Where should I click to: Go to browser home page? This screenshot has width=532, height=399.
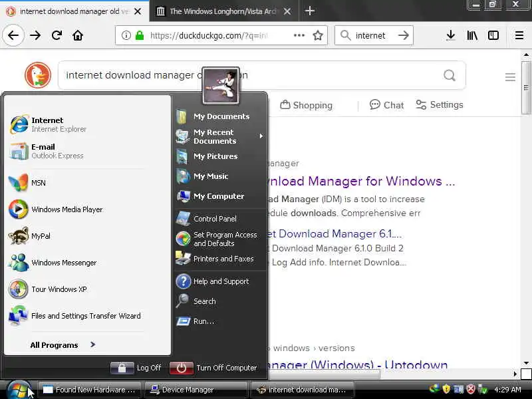[78, 35]
